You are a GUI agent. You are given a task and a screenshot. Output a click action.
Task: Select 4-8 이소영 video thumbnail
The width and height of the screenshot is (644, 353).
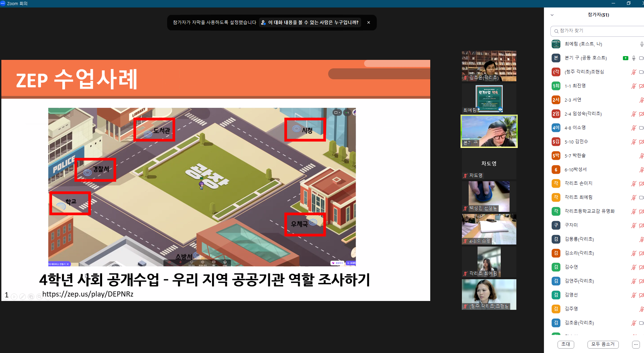489,229
